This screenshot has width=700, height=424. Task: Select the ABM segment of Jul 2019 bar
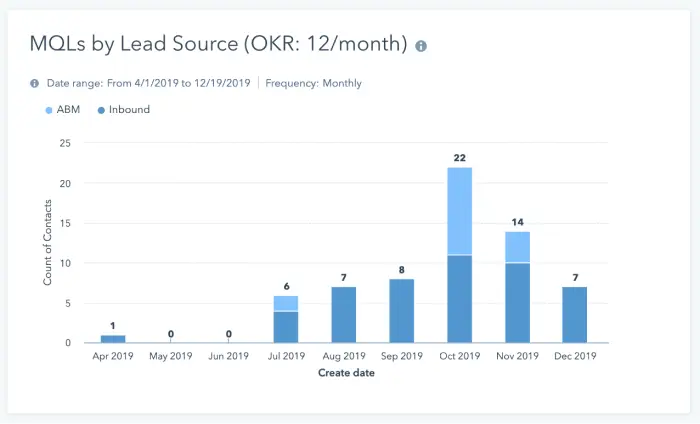[x=286, y=303]
